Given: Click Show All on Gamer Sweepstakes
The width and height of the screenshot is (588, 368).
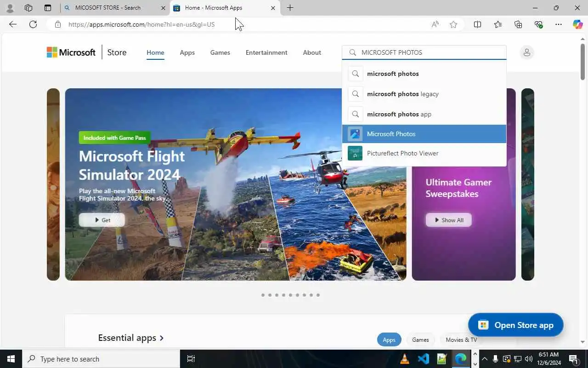Looking at the screenshot, I should point(449,220).
